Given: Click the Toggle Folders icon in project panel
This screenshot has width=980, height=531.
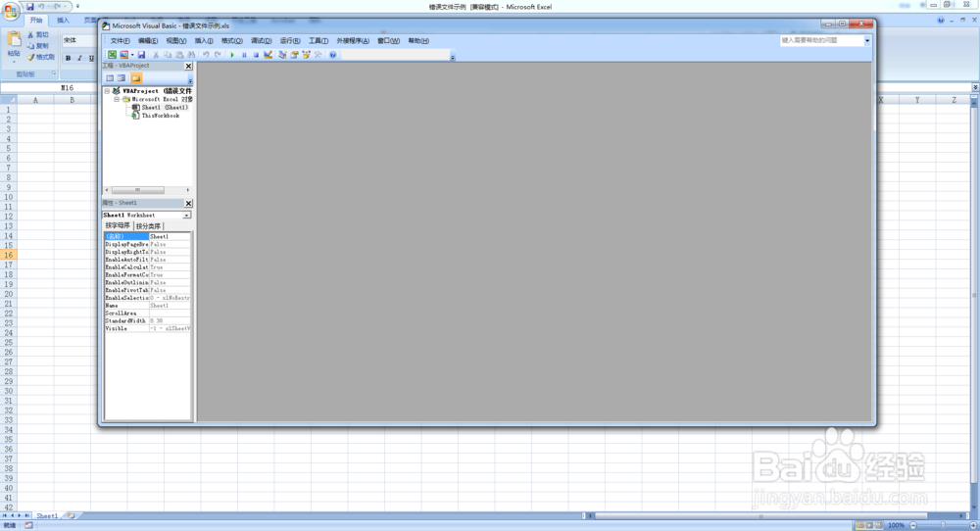Looking at the screenshot, I should 135,78.
